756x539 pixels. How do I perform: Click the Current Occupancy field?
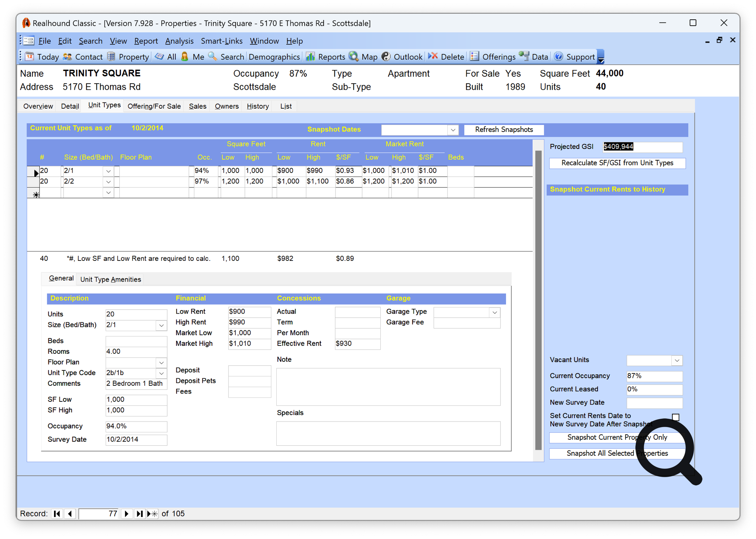coord(654,376)
